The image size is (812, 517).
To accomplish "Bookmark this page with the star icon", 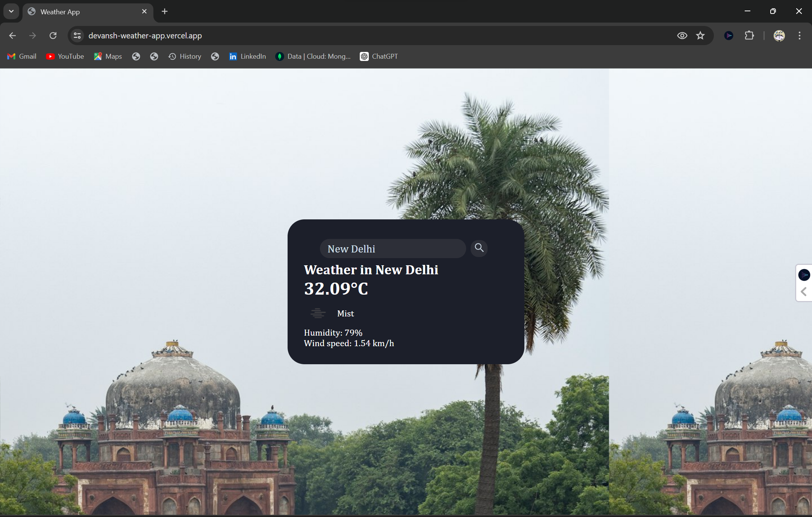I will pyautogui.click(x=700, y=36).
